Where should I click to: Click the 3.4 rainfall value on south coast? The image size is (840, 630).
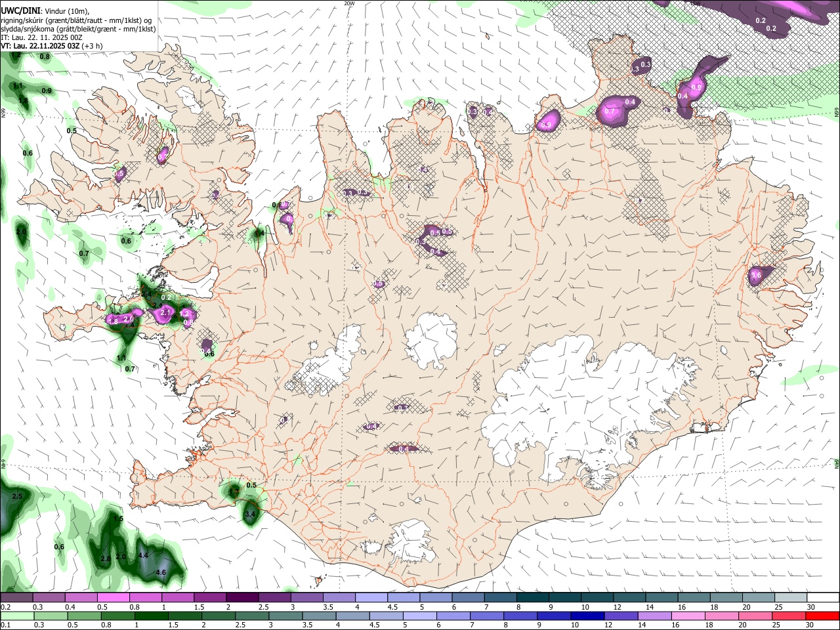coord(249,514)
